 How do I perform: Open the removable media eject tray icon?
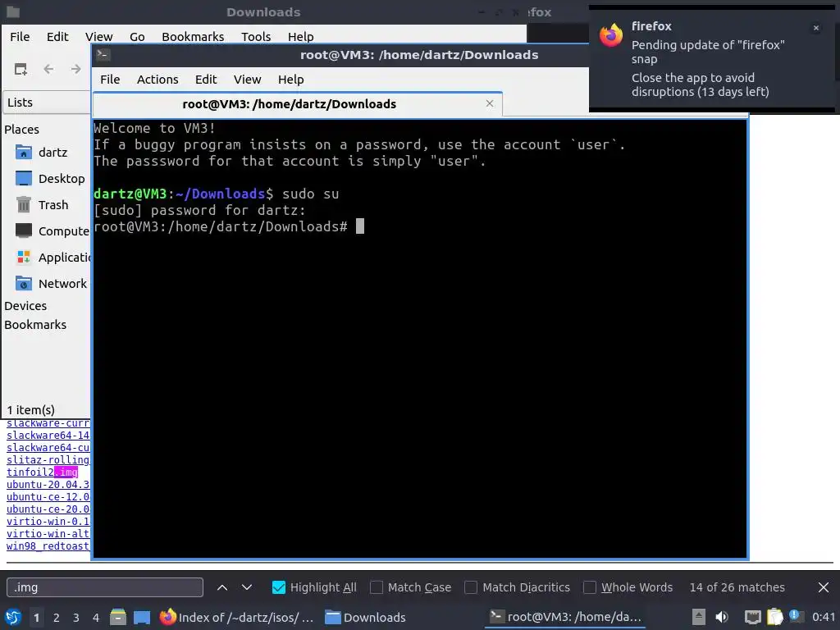coord(699,617)
